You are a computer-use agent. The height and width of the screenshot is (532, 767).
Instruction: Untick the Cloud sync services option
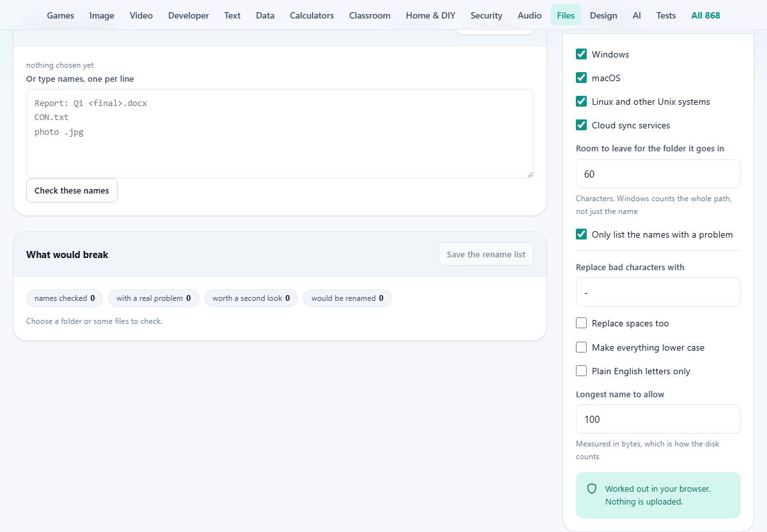(582, 125)
